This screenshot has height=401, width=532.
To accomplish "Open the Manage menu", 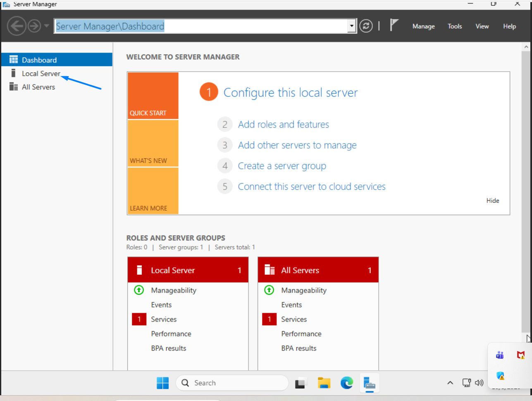I will (424, 26).
